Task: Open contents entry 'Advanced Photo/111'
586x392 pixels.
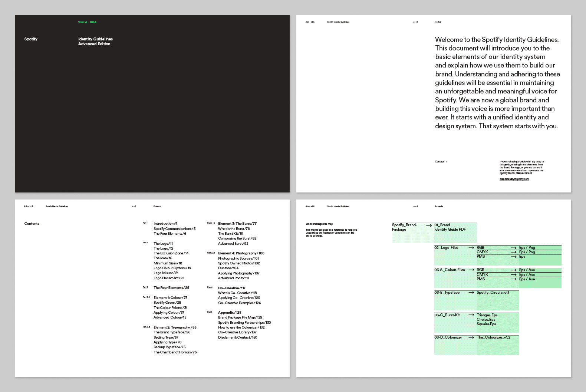Action: 234,278
